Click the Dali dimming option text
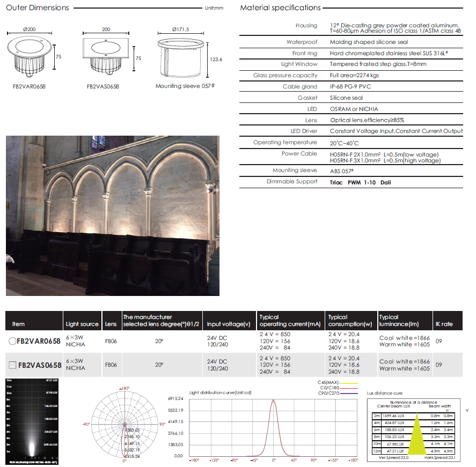The image size is (476, 467). [x=385, y=182]
